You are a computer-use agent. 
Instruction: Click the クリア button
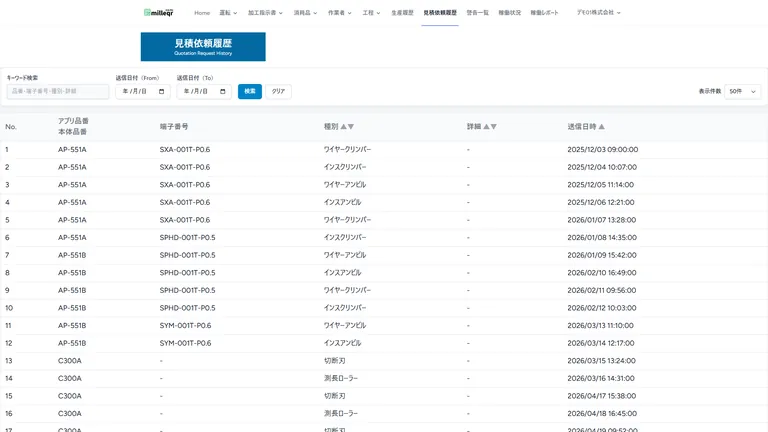pyautogui.click(x=278, y=92)
